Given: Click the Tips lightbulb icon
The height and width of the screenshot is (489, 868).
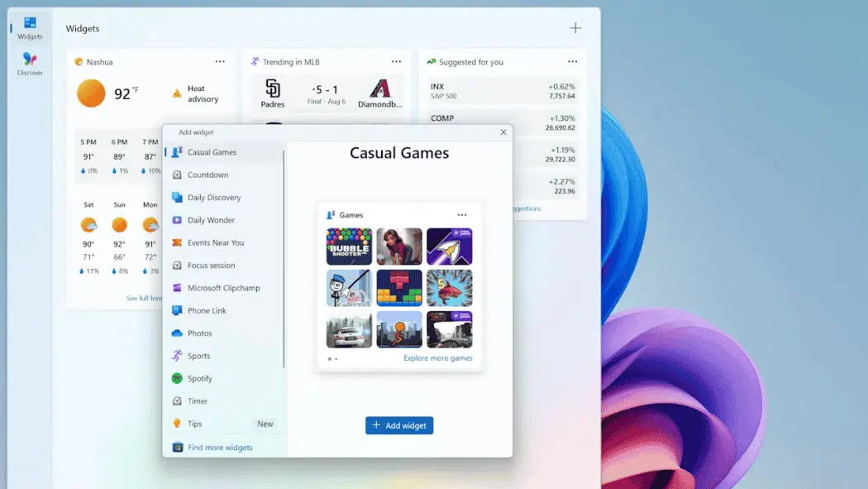Looking at the screenshot, I should point(177,423).
